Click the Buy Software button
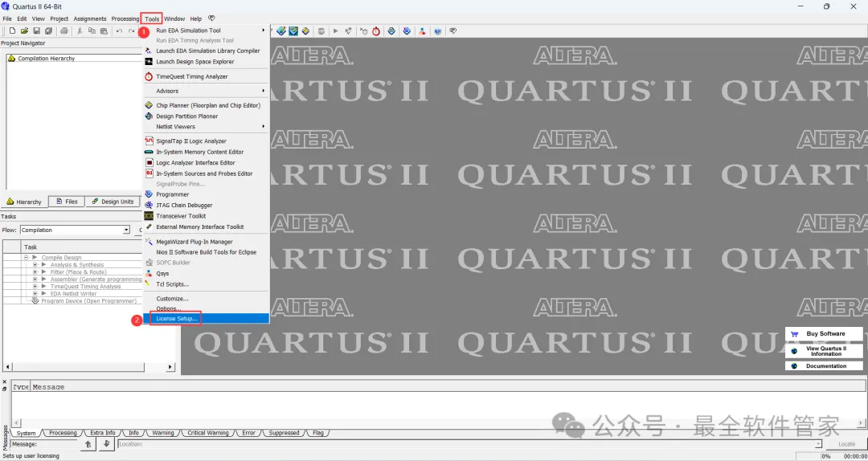868x461 pixels. click(824, 334)
